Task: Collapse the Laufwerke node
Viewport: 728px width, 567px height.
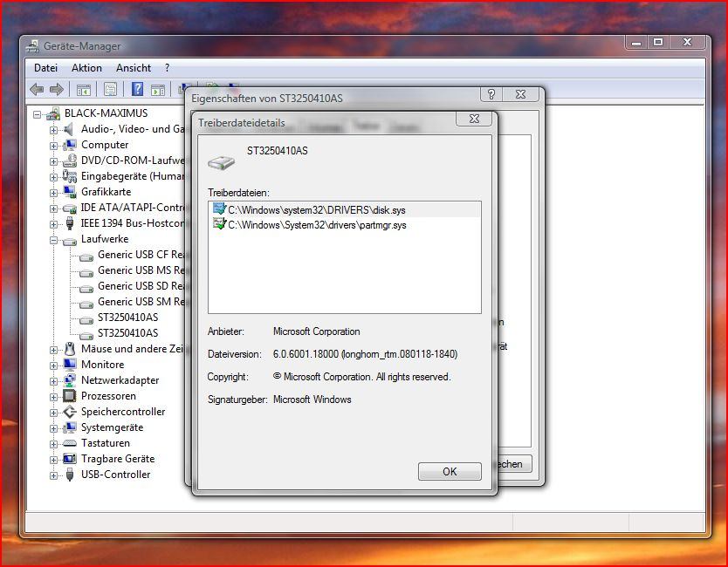Action: (54, 241)
